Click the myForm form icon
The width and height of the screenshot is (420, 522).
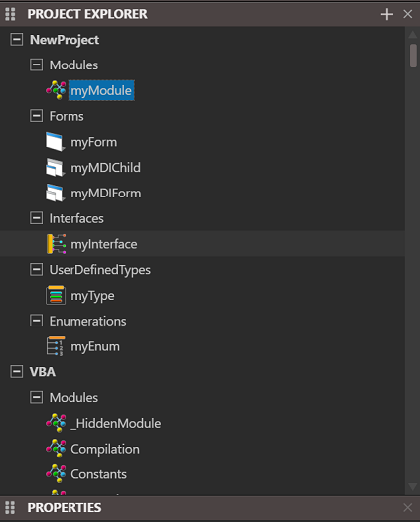[55, 142]
